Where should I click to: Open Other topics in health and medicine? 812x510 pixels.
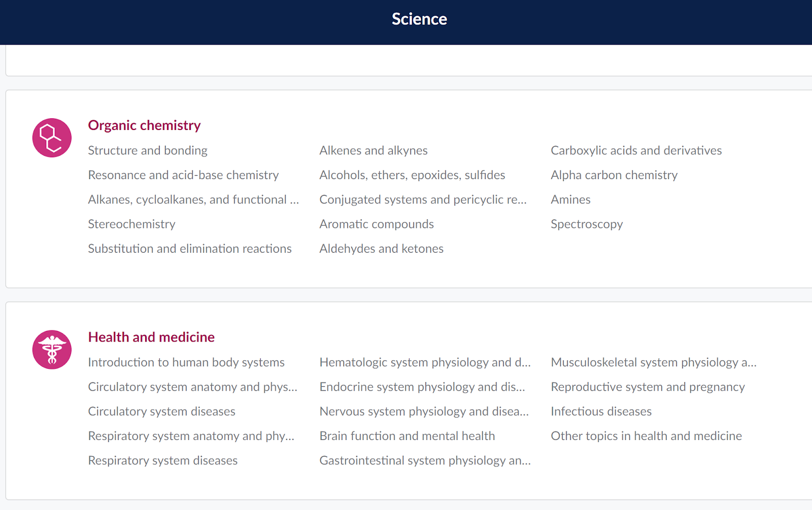pyautogui.click(x=647, y=436)
